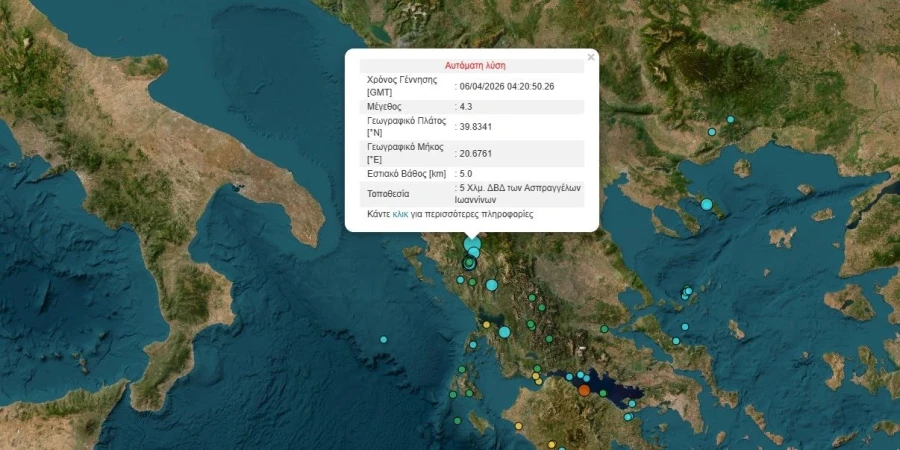This screenshot has height=450, width=900.
Task: Select the orange marker in the Gulf of Corinth
Action: [584, 390]
